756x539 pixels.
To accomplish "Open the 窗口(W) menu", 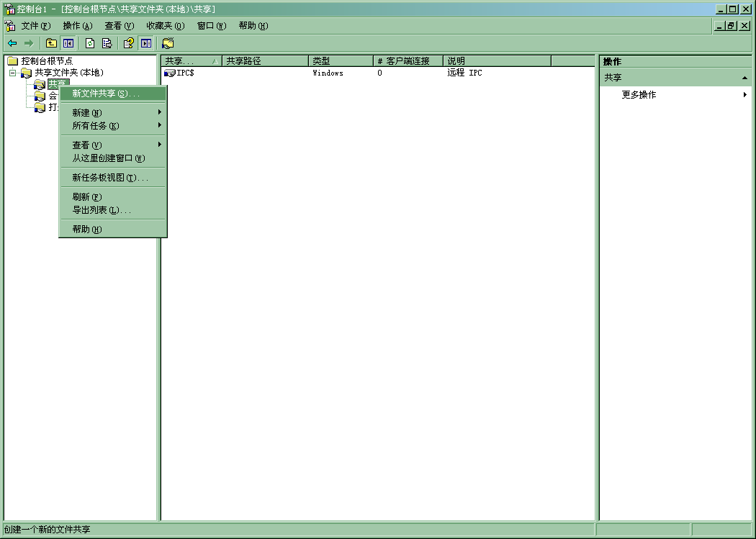I will (212, 25).
